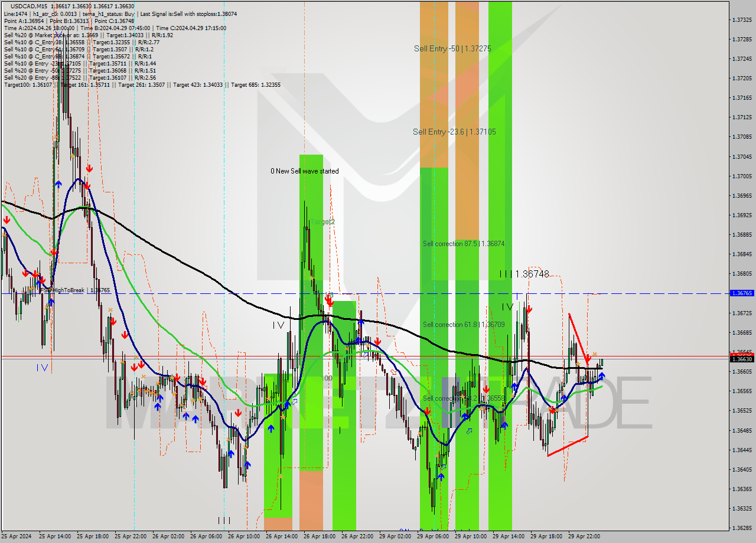This screenshot has height=543, width=756.
Task: Click the '0 New Sell wave started' annotation
Action: (x=305, y=171)
